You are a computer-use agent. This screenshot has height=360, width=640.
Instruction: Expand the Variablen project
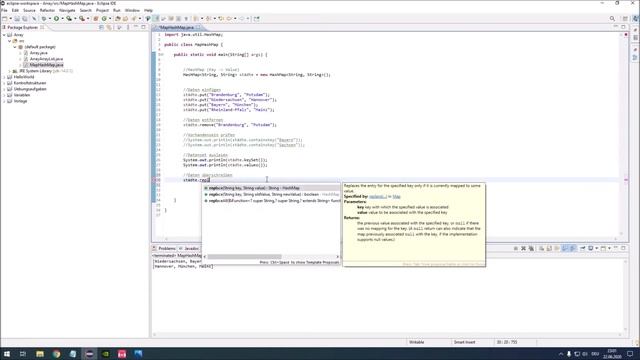click(x=4, y=95)
